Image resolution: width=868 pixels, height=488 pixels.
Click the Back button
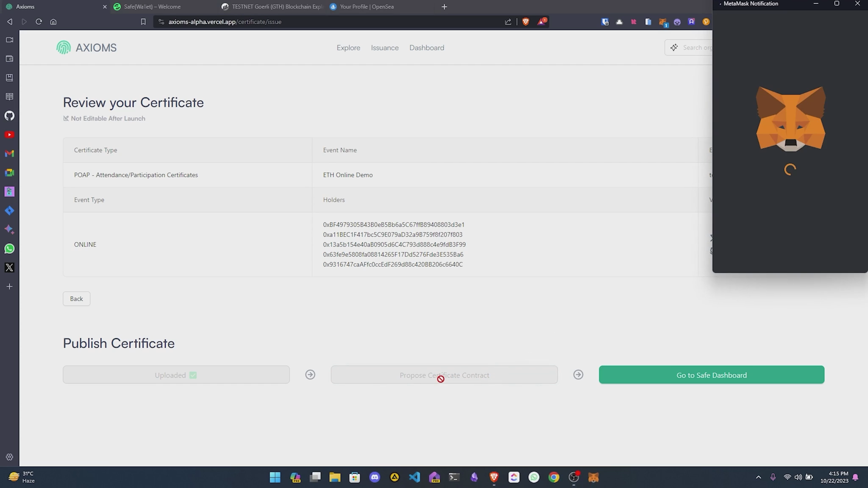(x=76, y=299)
